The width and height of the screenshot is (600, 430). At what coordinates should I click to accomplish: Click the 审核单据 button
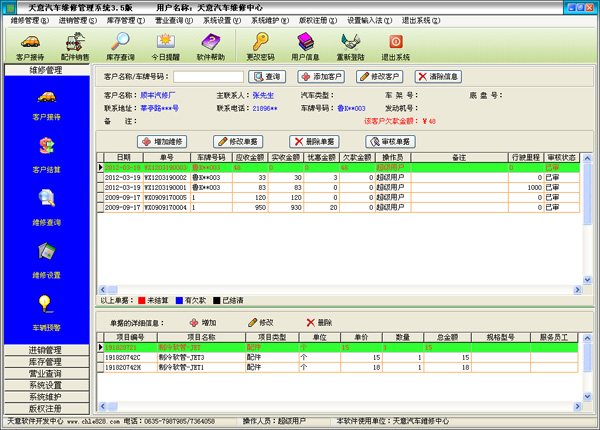[x=390, y=142]
